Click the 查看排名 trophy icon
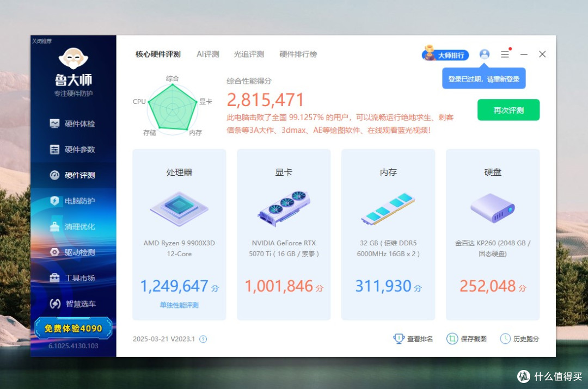 tap(399, 338)
